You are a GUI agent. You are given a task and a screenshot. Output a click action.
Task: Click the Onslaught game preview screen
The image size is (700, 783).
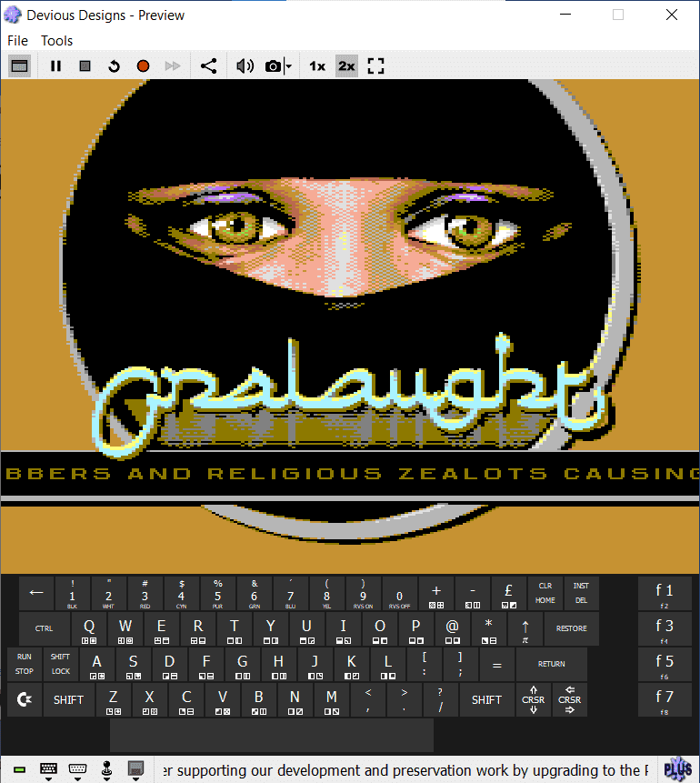[x=350, y=326]
